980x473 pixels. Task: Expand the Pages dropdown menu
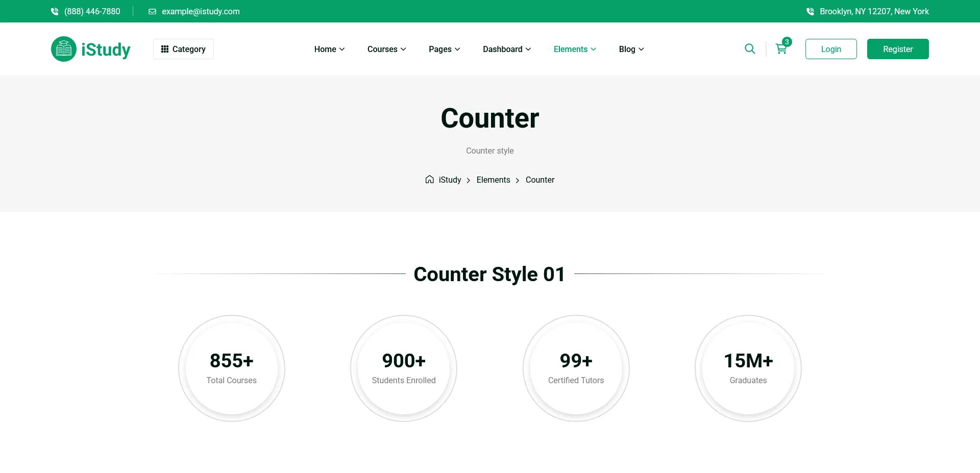point(444,49)
